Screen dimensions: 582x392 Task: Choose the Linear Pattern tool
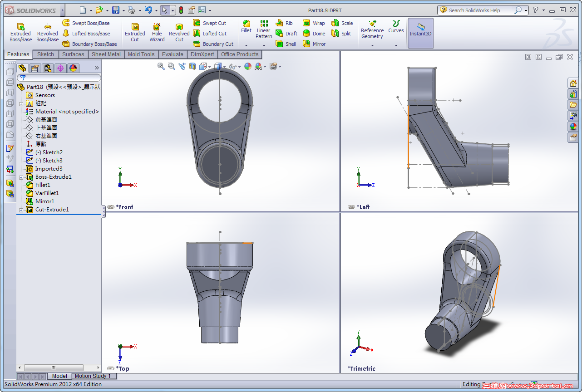pos(264,29)
